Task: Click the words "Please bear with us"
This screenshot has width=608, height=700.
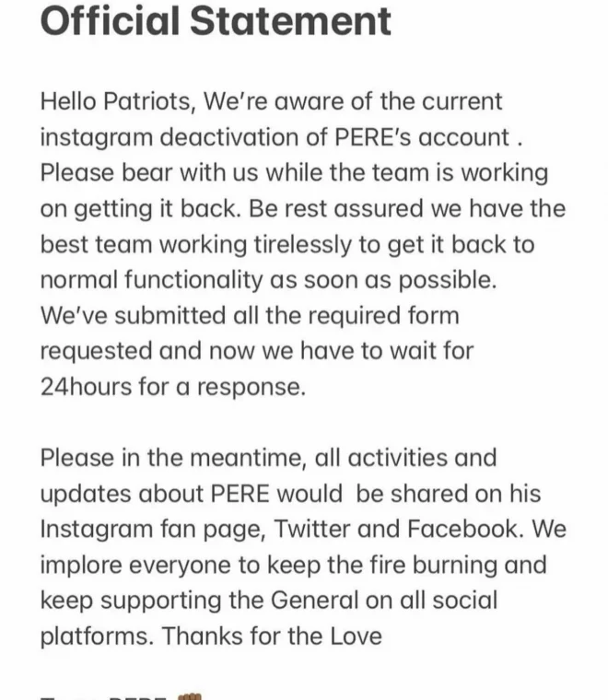Action: pyautogui.click(x=134, y=172)
